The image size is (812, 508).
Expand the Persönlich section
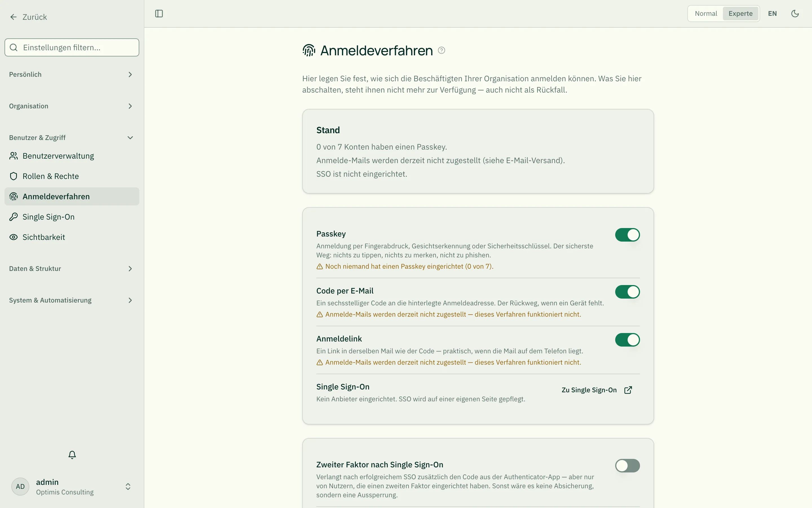(72, 75)
